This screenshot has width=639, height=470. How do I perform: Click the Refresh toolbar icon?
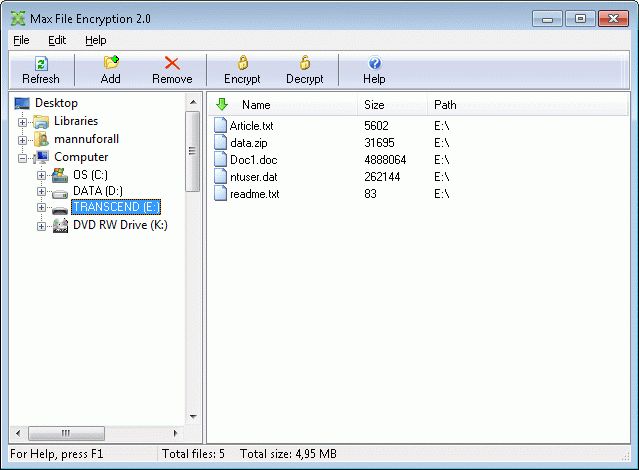pyautogui.click(x=41, y=64)
